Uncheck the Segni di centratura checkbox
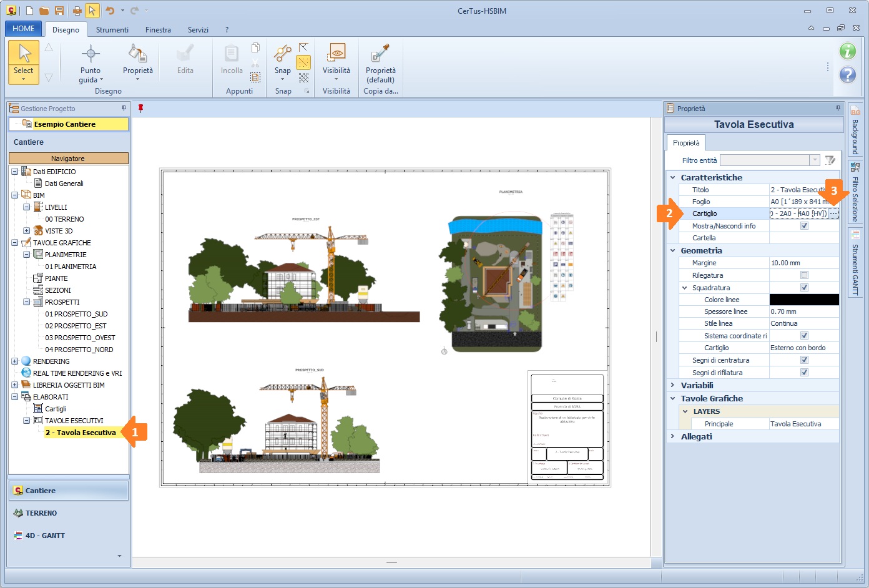869x588 pixels. [x=804, y=360]
